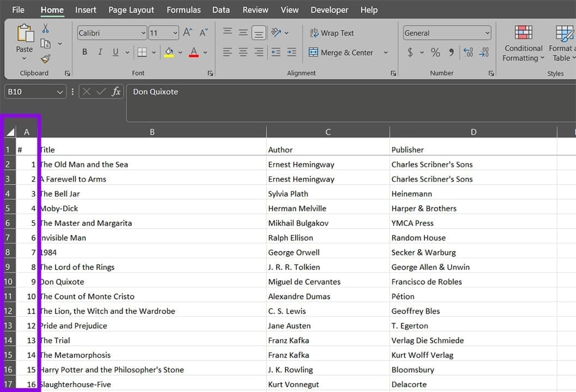576x392 pixels.
Task: Expand the Copy options arrow
Action: (x=60, y=44)
